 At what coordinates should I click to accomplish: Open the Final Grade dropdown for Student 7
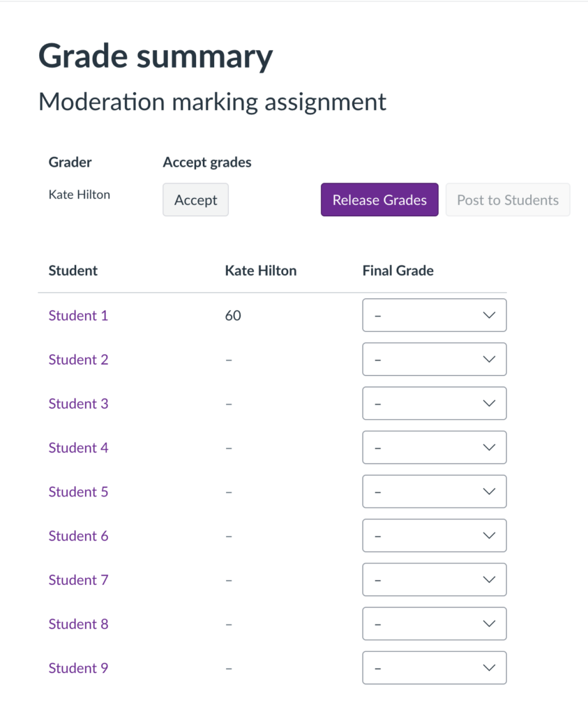coord(434,579)
